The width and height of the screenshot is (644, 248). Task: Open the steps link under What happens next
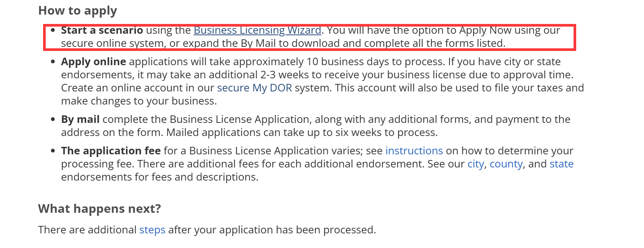tap(152, 230)
